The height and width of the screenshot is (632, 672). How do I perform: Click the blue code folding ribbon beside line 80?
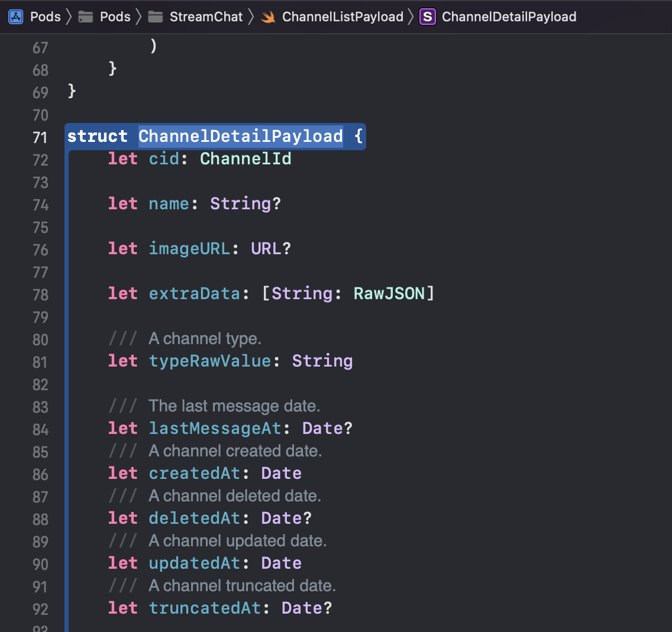point(66,339)
